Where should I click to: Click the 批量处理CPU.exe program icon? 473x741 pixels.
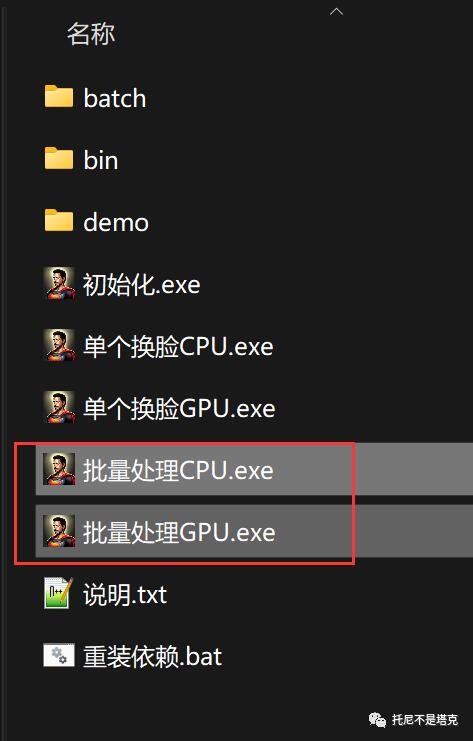click(x=59, y=469)
